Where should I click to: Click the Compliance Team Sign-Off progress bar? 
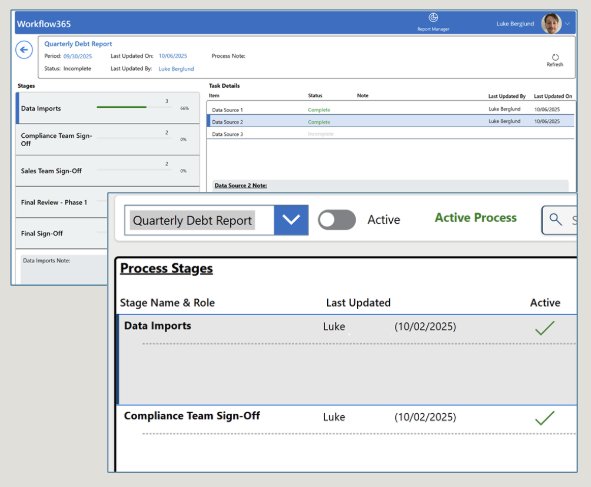point(134,139)
